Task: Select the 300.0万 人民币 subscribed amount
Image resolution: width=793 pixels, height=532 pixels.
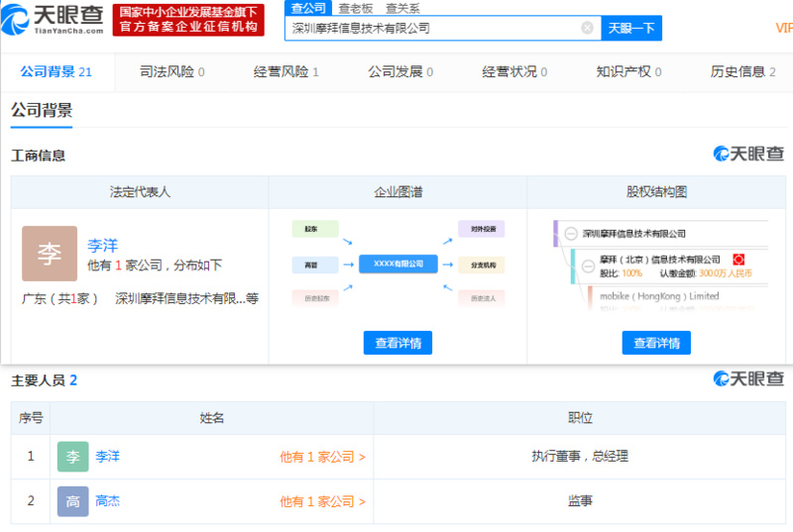Action: coord(726,273)
